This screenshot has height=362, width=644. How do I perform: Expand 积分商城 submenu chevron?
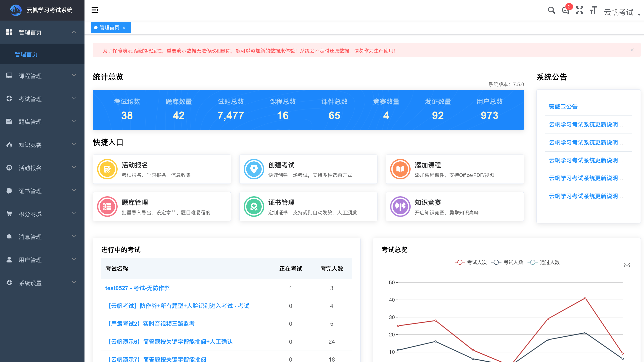click(74, 213)
